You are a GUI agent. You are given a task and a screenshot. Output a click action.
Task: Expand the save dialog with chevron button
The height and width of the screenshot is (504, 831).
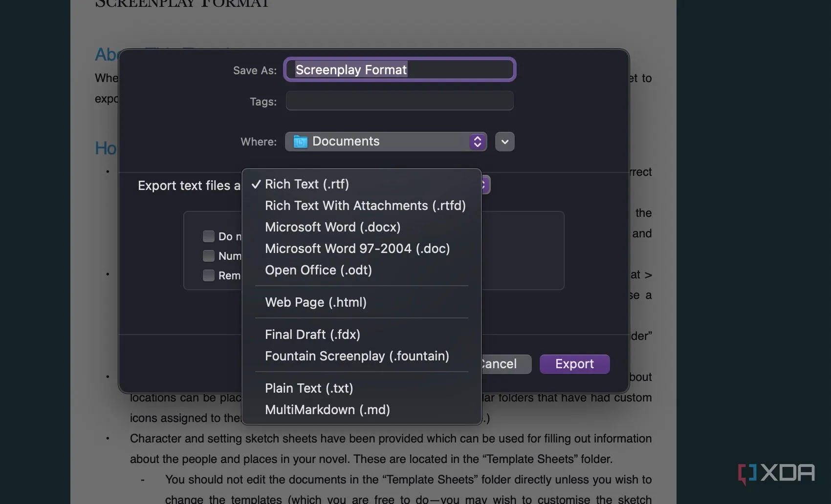point(505,142)
